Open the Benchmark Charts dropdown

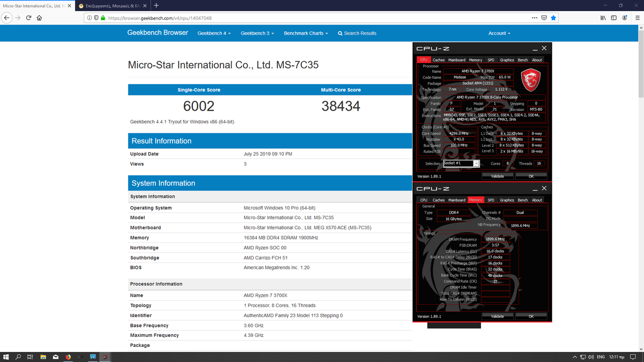pos(306,33)
